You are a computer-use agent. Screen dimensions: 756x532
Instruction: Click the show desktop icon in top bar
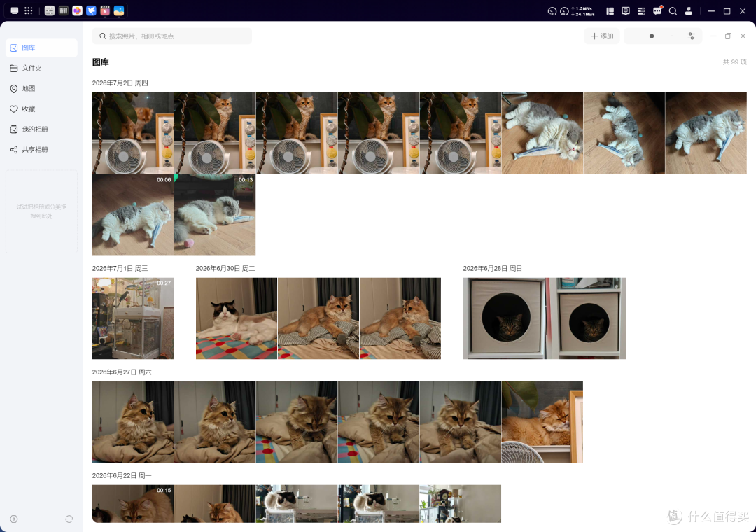pos(15,10)
